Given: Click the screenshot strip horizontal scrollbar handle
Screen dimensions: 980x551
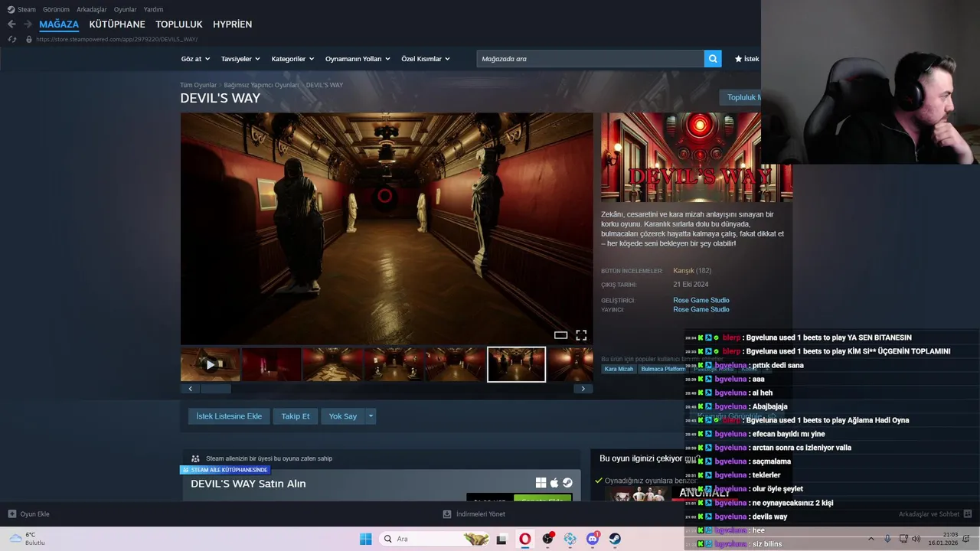Looking at the screenshot, I should tap(215, 389).
